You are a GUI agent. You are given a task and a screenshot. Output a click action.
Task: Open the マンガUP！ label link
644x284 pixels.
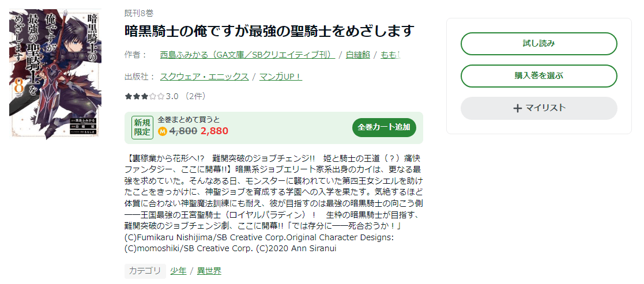point(281,76)
